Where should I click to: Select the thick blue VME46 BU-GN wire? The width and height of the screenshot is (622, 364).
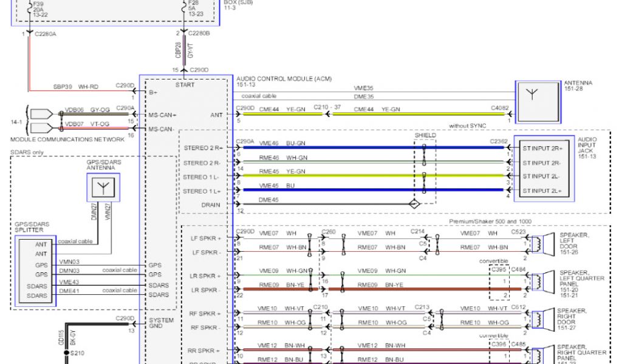coord(364,147)
